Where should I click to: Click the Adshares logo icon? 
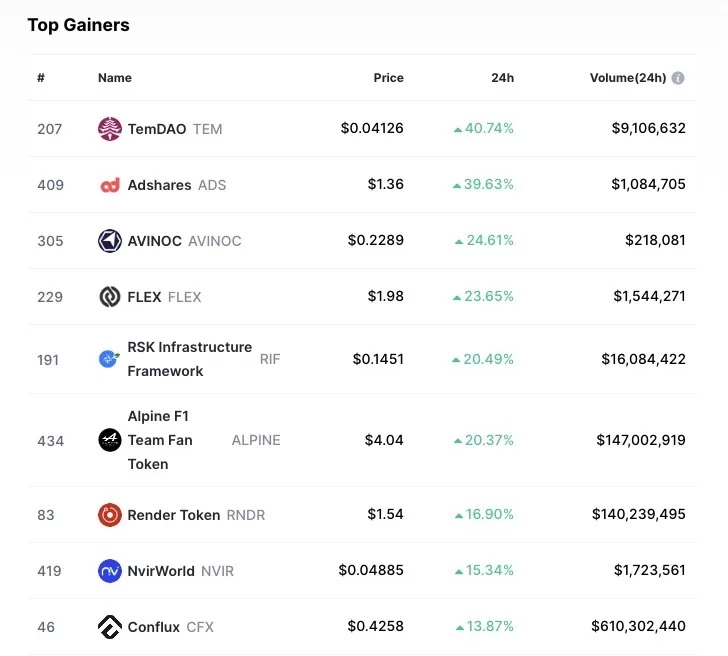[x=110, y=185]
